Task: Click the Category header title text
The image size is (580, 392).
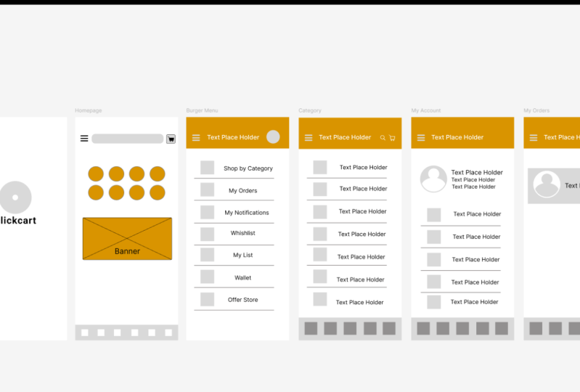Action: tap(345, 137)
